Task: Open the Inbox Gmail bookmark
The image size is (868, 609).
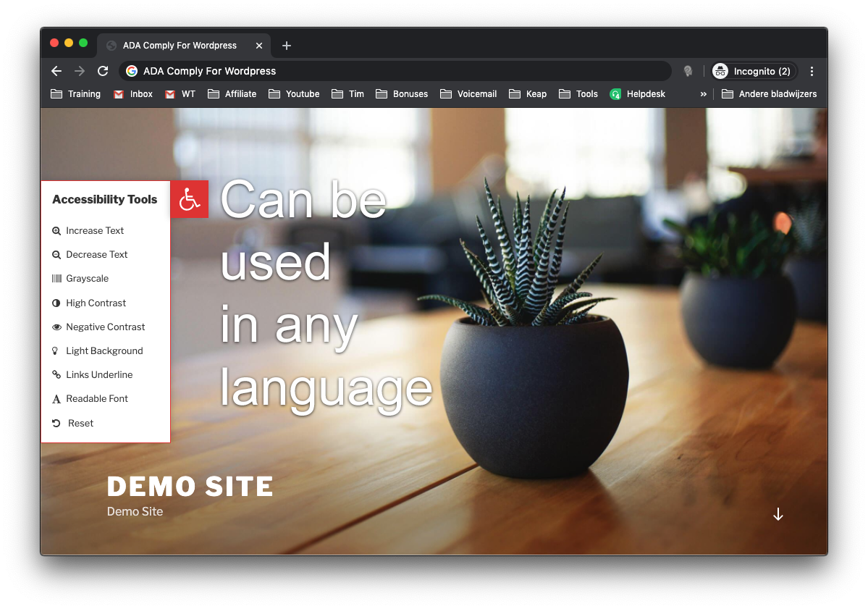Action: click(x=133, y=94)
